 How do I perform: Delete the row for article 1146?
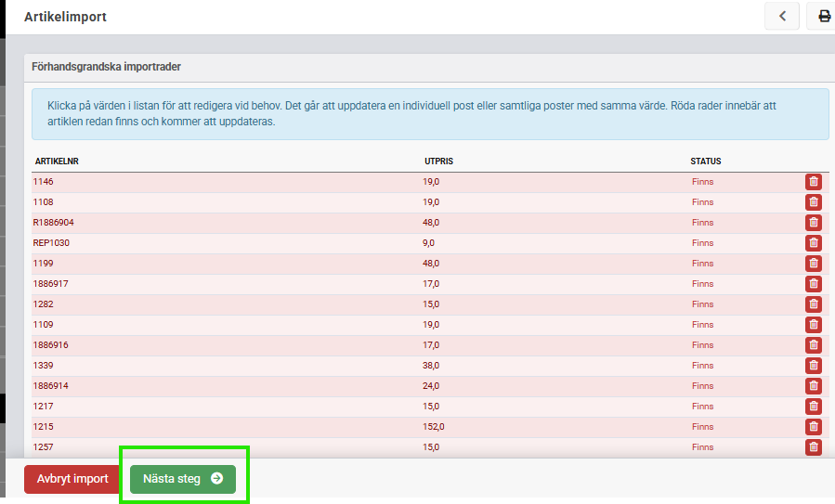point(814,182)
